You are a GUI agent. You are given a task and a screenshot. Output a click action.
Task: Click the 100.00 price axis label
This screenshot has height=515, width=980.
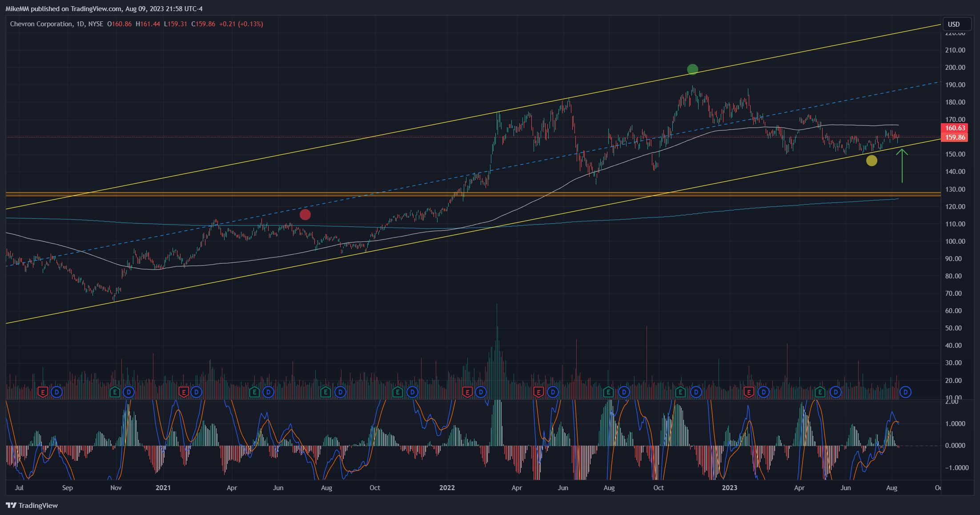[x=955, y=241]
